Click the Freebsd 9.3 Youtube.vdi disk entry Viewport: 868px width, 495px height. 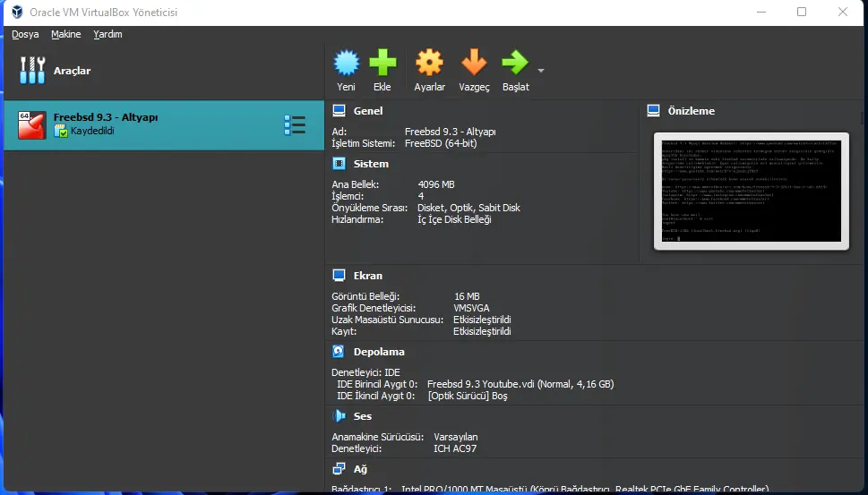[520, 384]
